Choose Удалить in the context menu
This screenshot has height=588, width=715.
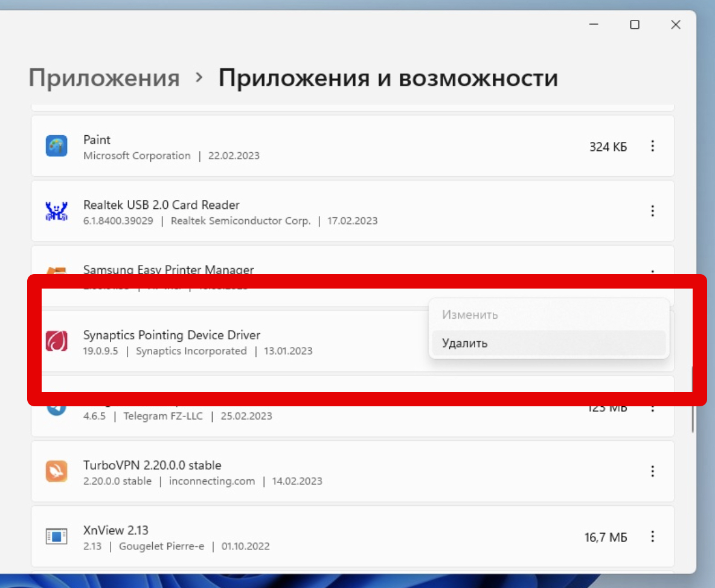(x=548, y=344)
